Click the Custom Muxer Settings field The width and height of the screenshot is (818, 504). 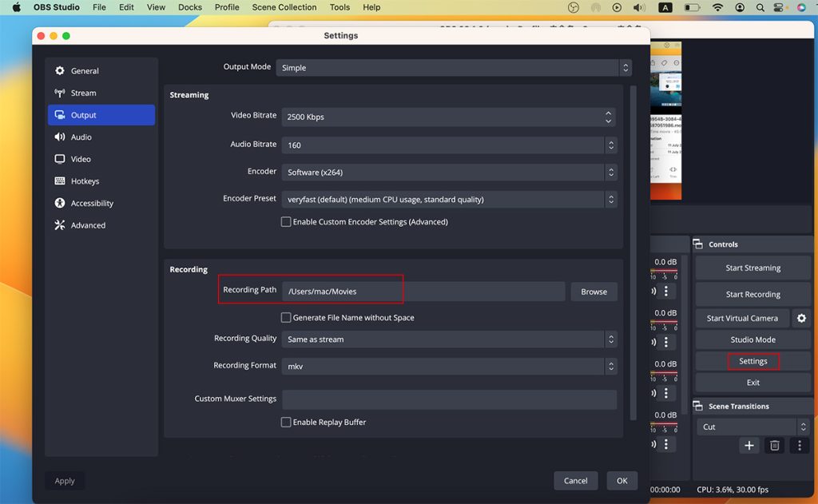449,399
